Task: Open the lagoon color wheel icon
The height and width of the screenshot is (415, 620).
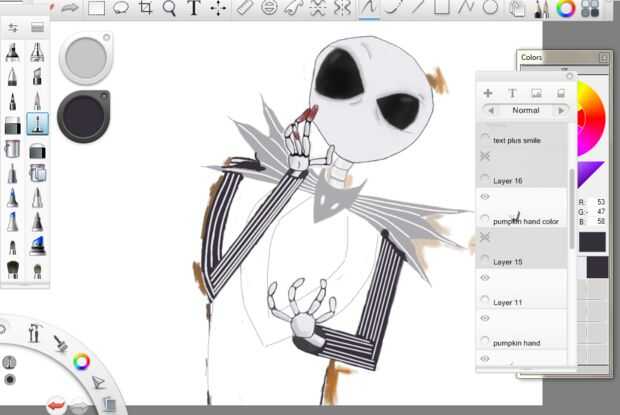Action: click(x=81, y=361)
